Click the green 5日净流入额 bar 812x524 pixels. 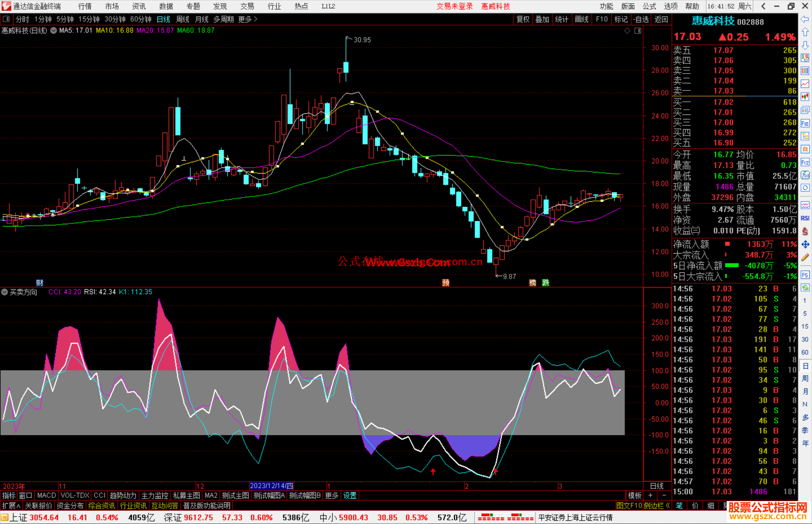tap(732, 266)
